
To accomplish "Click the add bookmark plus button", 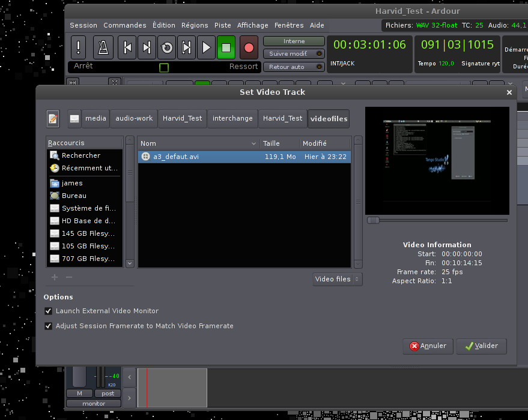I will pos(55,277).
